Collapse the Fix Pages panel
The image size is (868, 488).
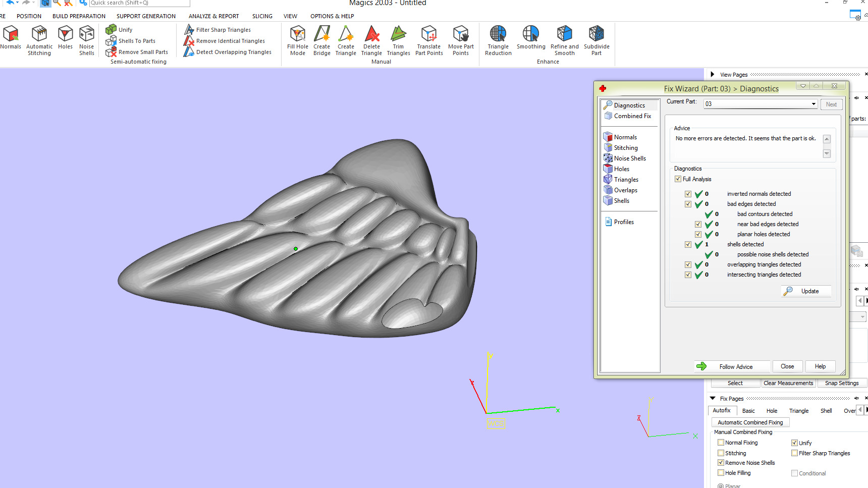tap(712, 398)
